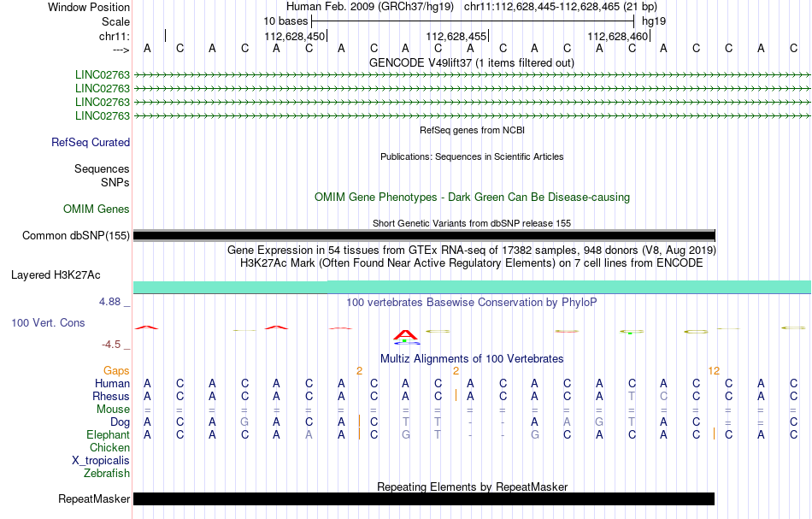This screenshot has height=519, width=812.
Task: Click the 100 Vert. Cons track label
Action: 48,322
